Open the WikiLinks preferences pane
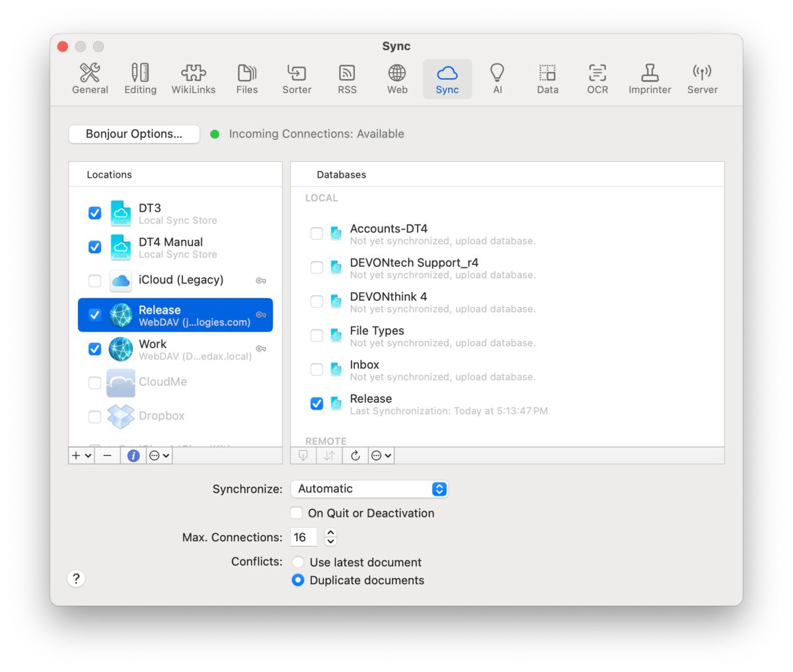 pos(193,79)
